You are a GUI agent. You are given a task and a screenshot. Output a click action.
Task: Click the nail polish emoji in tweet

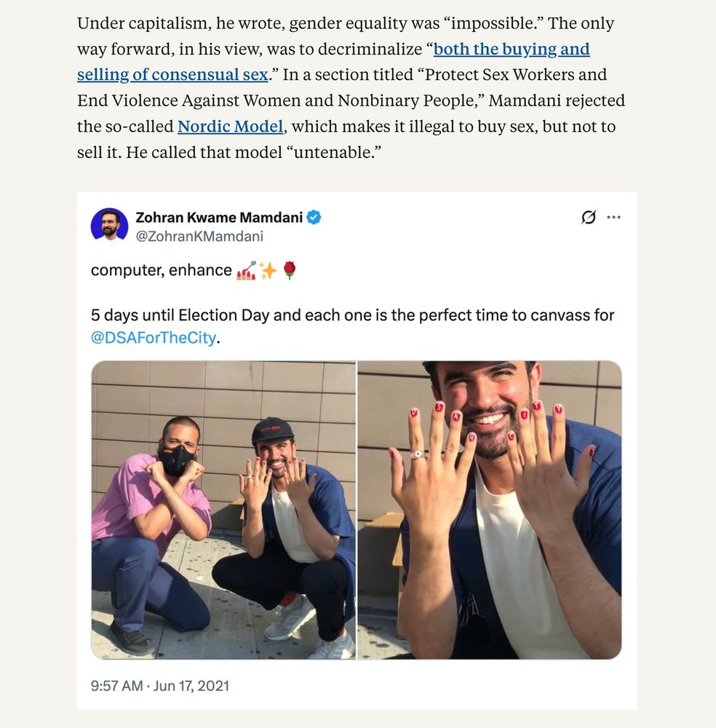[246, 270]
